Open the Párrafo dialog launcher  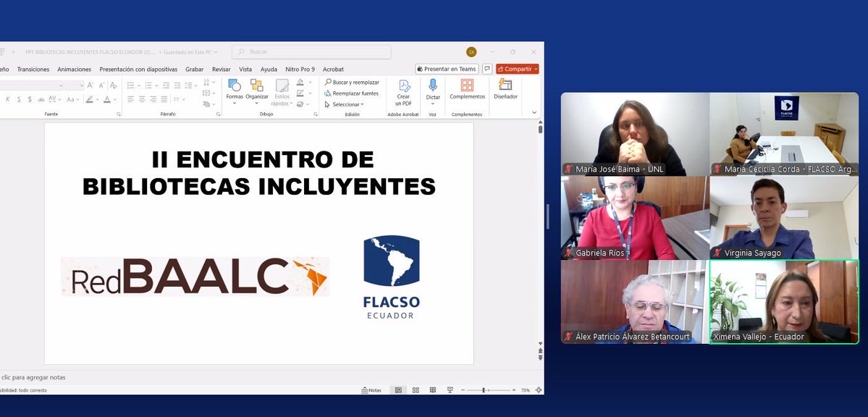click(219, 114)
